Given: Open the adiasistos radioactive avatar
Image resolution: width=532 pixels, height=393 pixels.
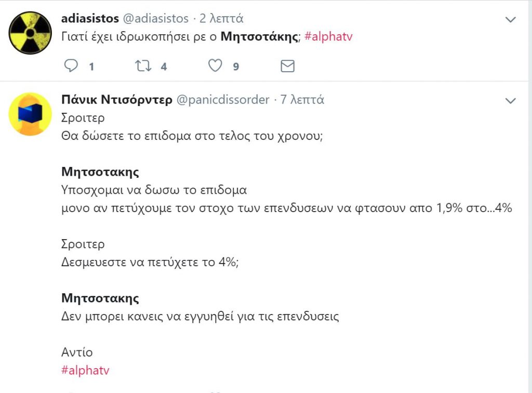Looking at the screenshot, I should [x=30, y=33].
